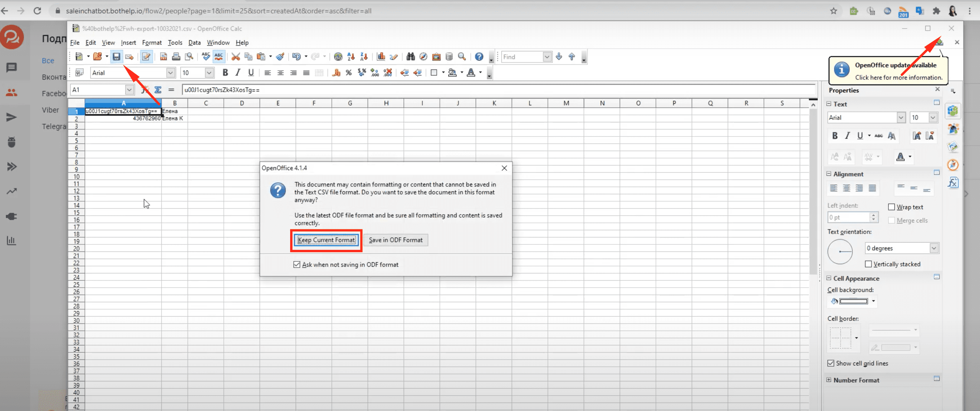Select the Format Paintbrush icon

(x=280, y=57)
